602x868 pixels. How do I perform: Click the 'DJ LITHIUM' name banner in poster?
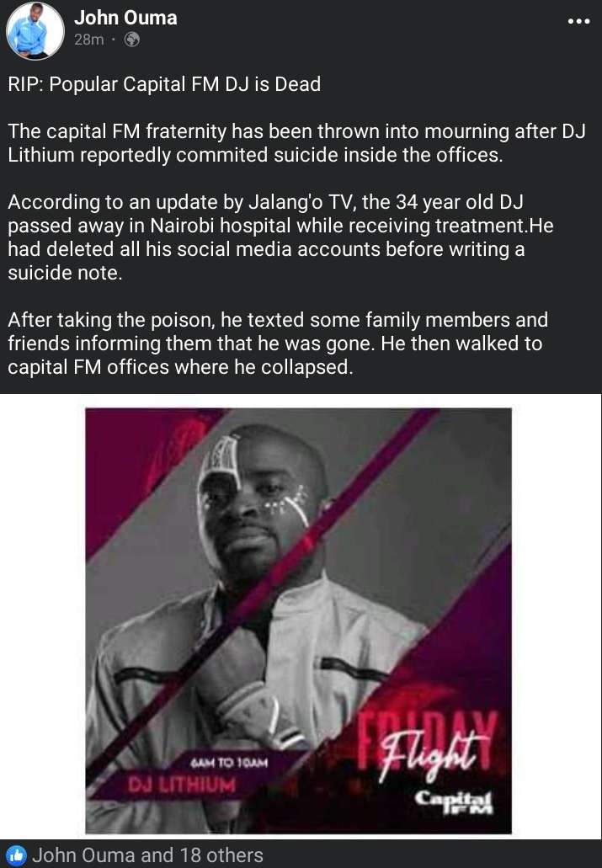click(x=182, y=785)
